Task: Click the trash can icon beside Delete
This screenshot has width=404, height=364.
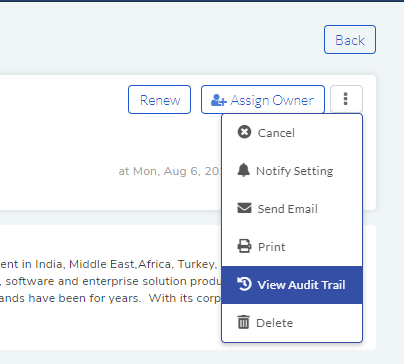Action: pos(243,322)
